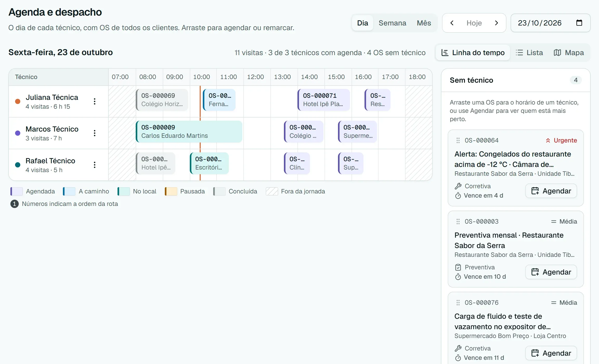Open visit OS-000009 Carlos Eduardo Martins
This screenshot has height=364, width=599.
[x=189, y=132]
